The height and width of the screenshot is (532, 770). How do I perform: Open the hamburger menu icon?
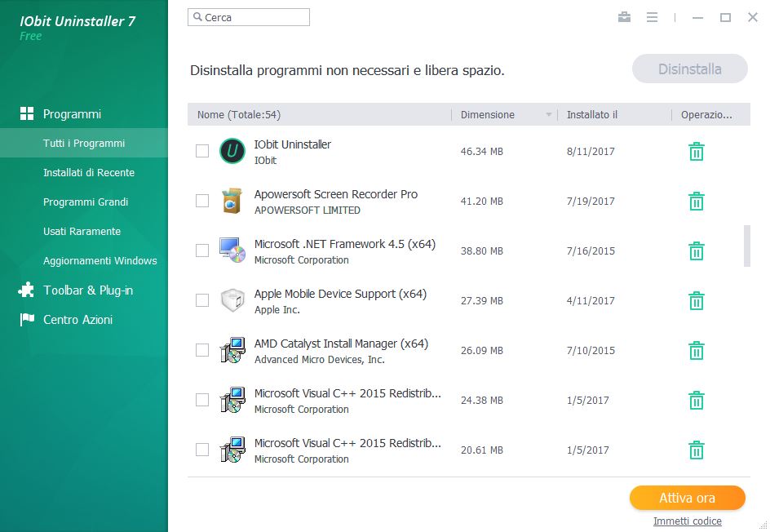(x=652, y=17)
